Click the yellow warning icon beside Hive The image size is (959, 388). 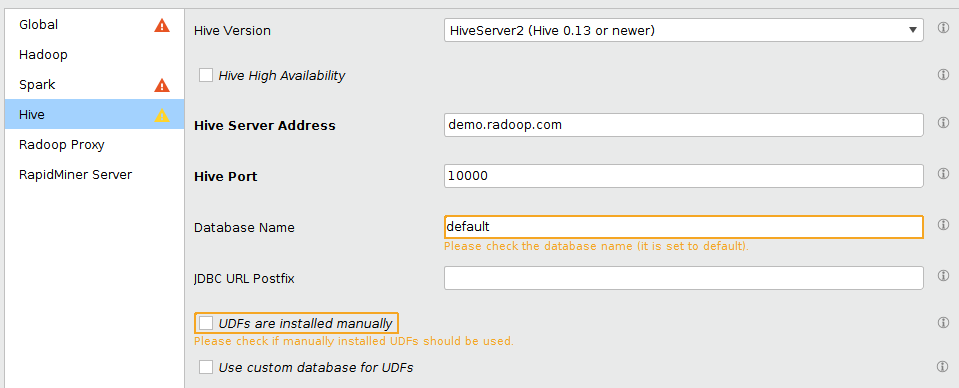(162, 115)
